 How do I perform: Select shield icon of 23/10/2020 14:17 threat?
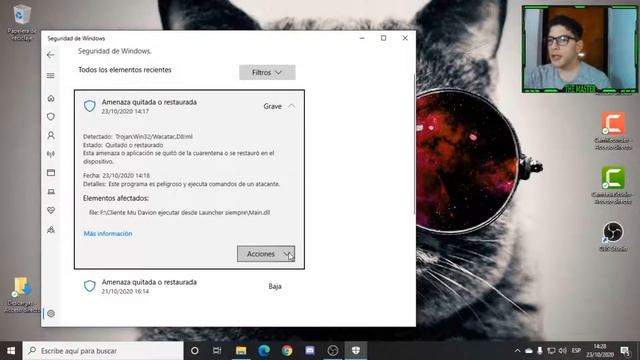90,106
